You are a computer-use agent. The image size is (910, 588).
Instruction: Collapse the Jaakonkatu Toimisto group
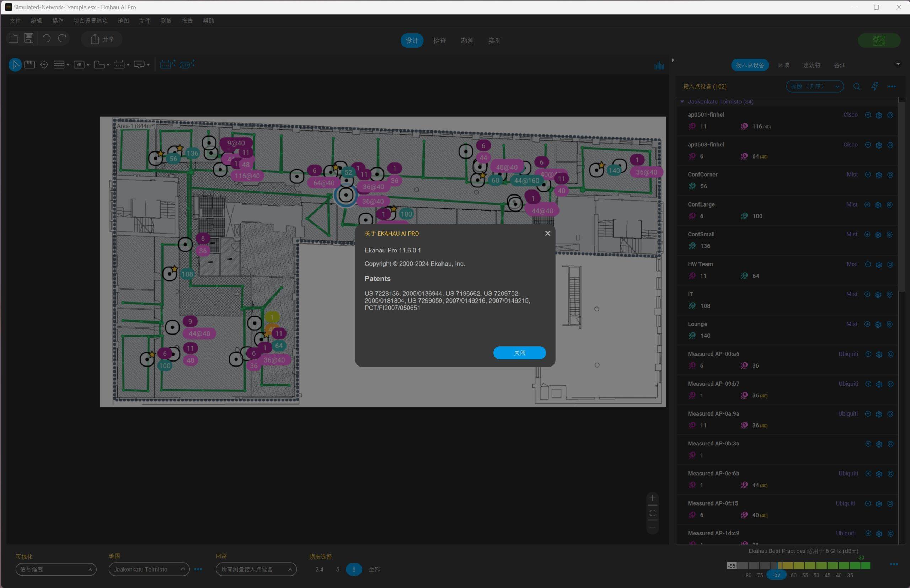point(682,102)
